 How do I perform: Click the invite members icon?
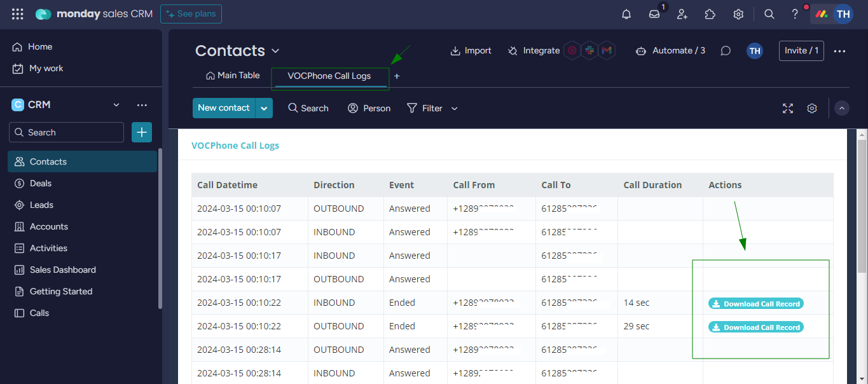pos(682,14)
